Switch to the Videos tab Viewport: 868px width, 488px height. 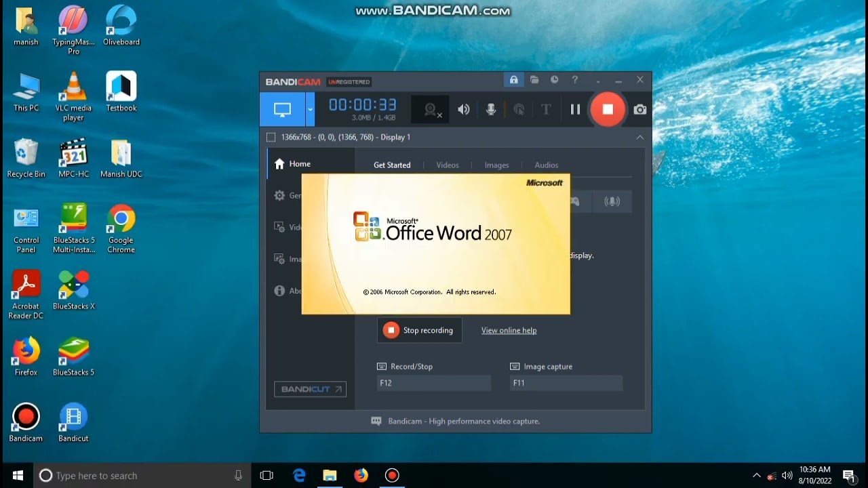tap(448, 165)
